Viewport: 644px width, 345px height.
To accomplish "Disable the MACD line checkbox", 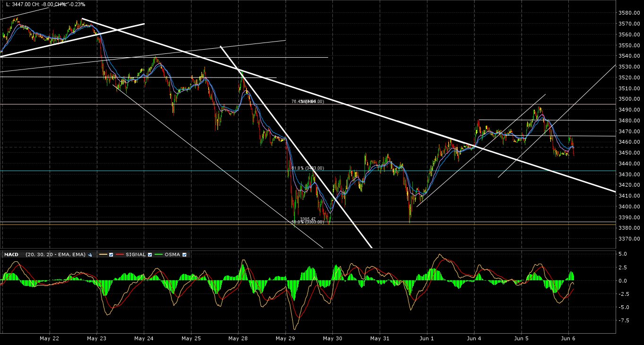I will [x=111, y=254].
